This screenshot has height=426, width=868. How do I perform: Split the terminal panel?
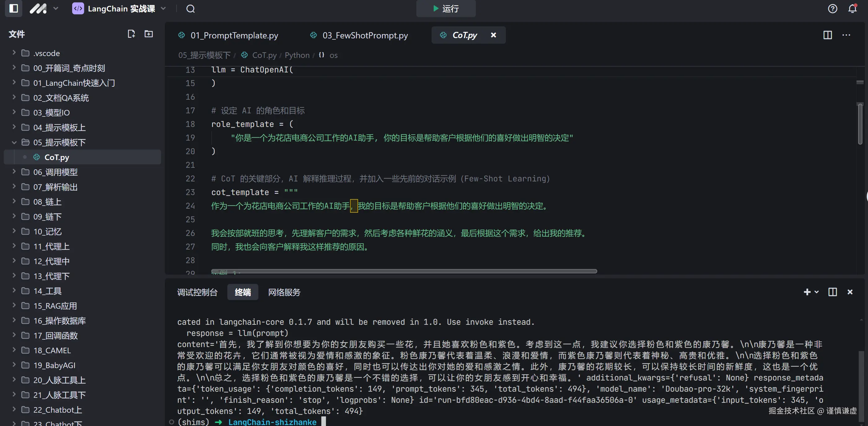[832, 292]
